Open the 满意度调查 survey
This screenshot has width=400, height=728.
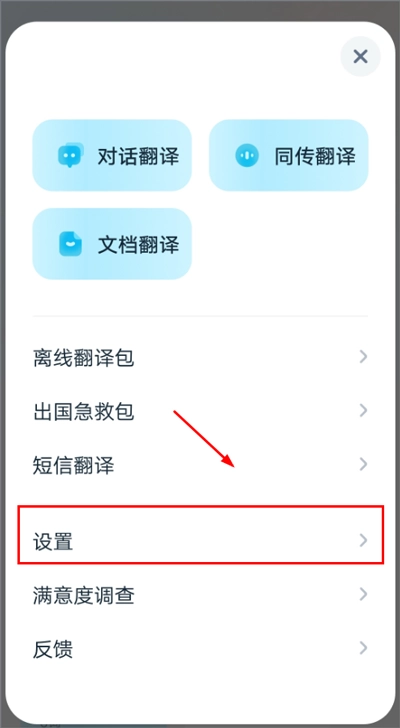pyautogui.click(x=200, y=595)
